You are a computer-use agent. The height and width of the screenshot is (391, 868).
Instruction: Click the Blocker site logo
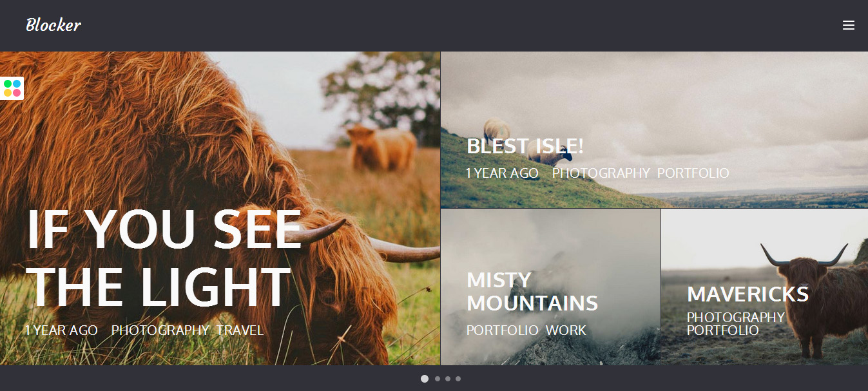coord(53,25)
